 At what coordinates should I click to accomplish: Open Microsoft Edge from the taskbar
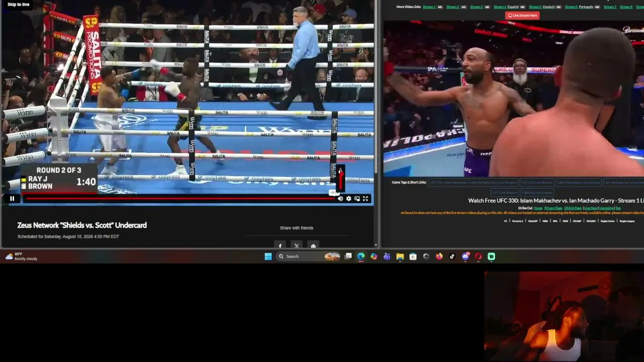pos(361,256)
